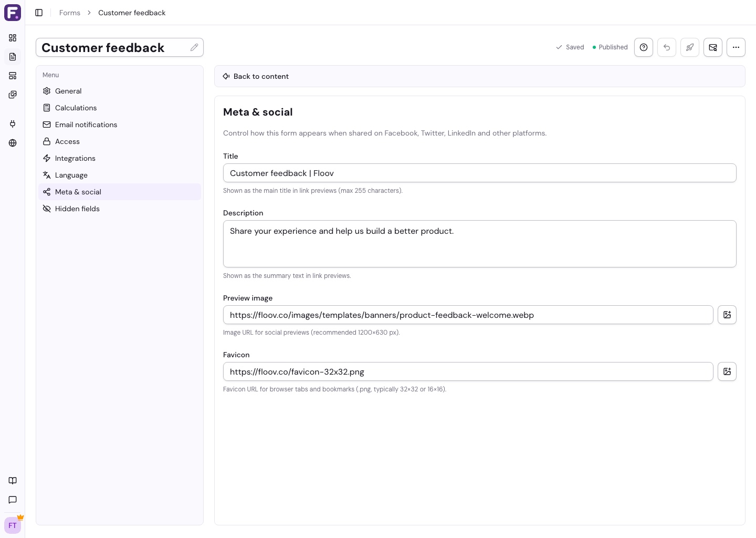The image size is (756, 538).
Task: Open the FT user avatar menu
Action: pos(13,525)
